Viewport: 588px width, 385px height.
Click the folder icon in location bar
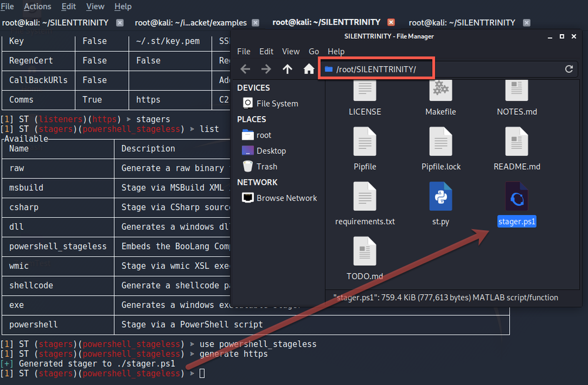329,69
